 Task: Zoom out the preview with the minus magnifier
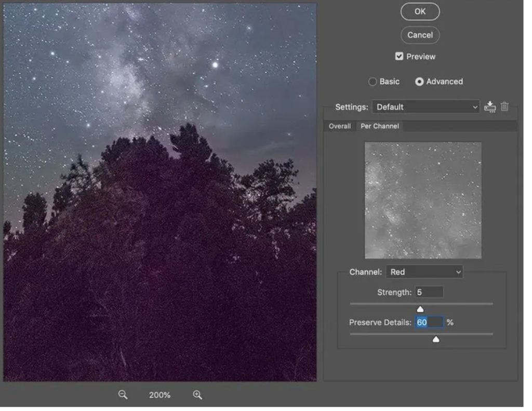pyautogui.click(x=123, y=395)
